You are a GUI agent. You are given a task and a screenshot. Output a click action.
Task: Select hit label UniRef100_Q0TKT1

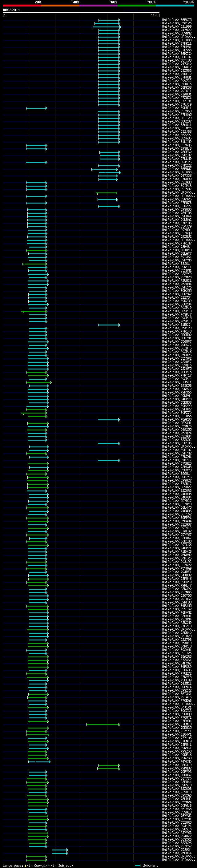pyautogui.click(x=177, y=91)
